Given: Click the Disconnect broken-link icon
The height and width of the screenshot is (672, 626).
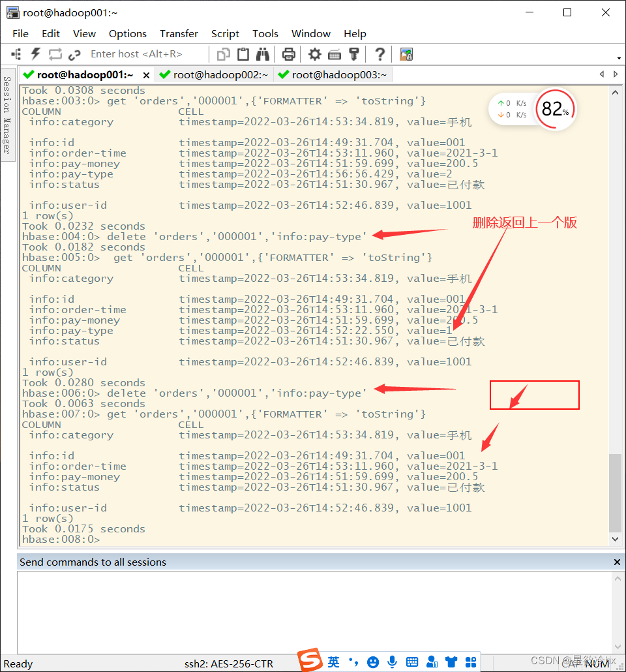Looking at the screenshot, I should (74, 54).
